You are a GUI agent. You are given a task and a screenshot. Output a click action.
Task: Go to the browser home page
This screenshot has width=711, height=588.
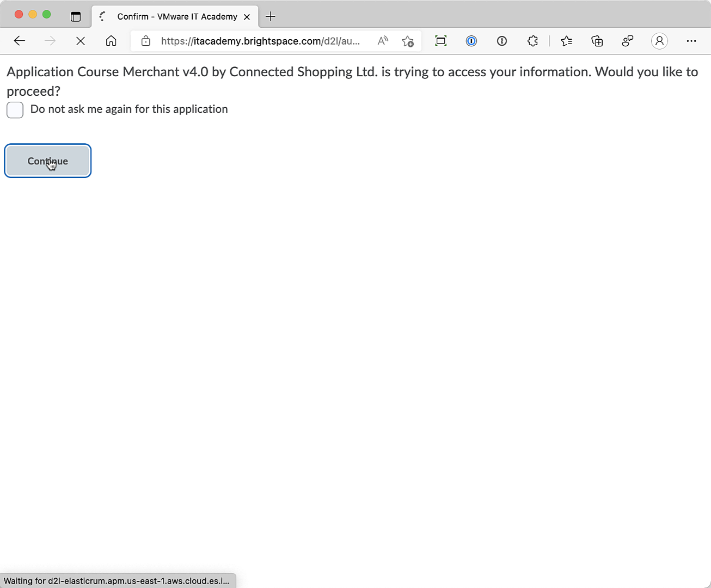click(x=111, y=41)
